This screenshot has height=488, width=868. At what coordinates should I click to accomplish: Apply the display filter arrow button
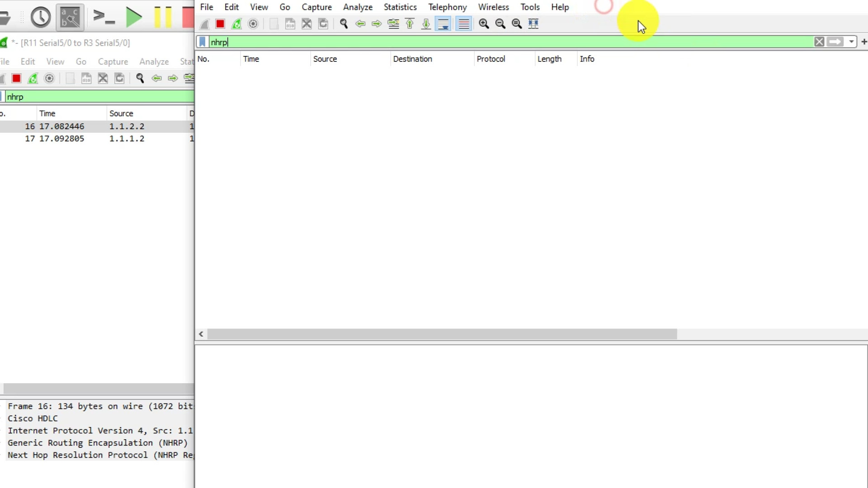tap(835, 42)
